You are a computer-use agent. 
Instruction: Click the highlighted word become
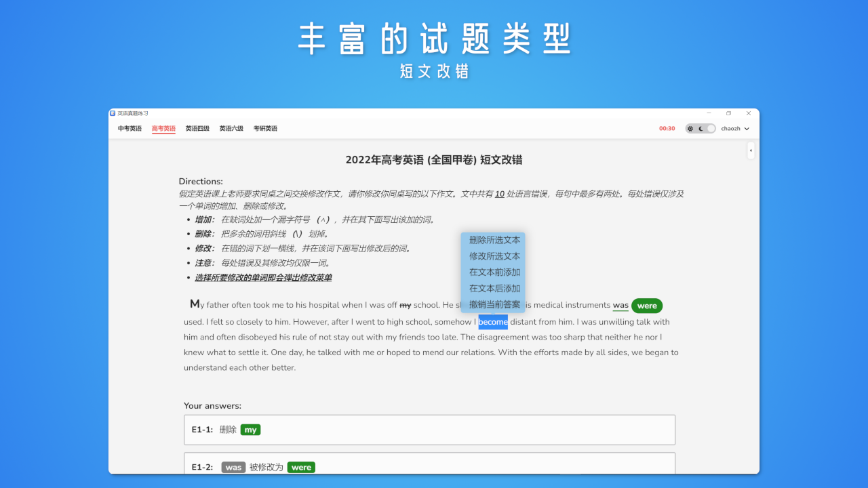click(493, 322)
